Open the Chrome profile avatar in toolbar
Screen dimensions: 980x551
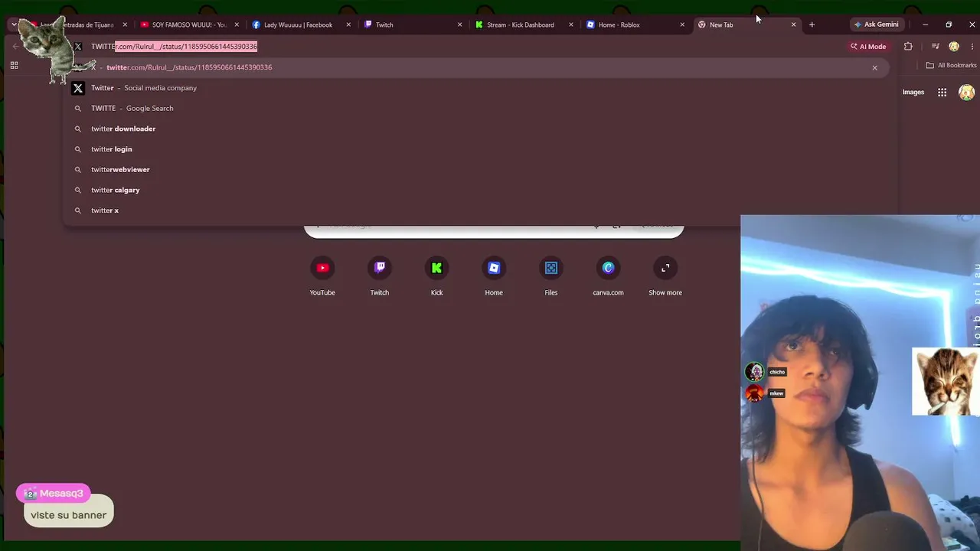(x=954, y=46)
